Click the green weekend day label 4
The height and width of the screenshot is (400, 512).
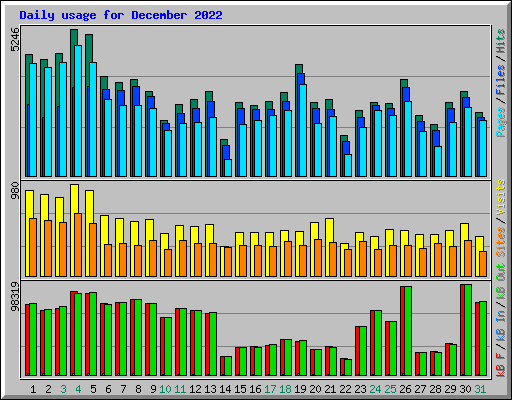pos(78,389)
